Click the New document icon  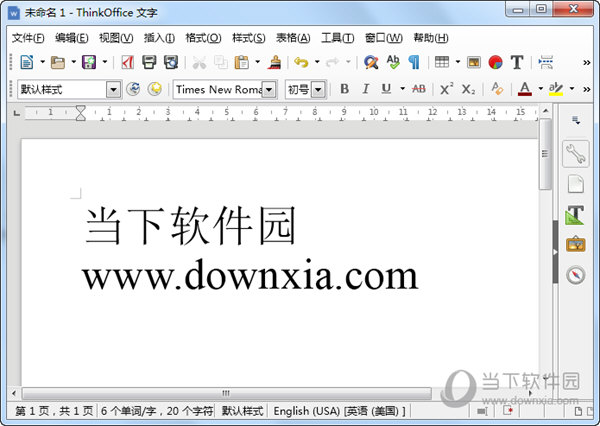(27, 62)
